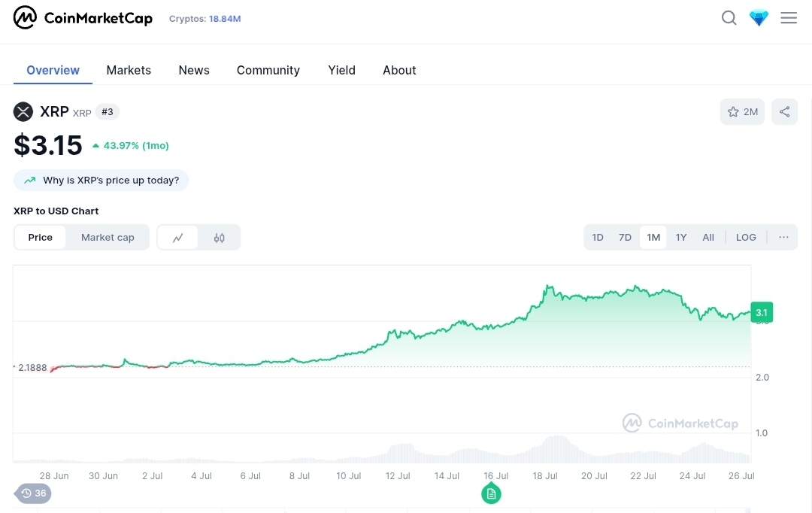Screen dimensions: 812x513
Task: Expand more chart options (three dots)
Action: coord(783,238)
